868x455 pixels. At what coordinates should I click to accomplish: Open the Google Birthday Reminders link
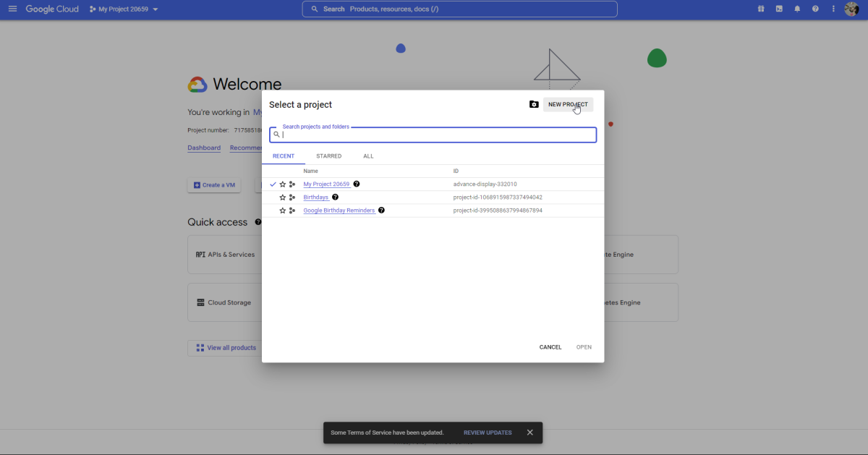[339, 211]
